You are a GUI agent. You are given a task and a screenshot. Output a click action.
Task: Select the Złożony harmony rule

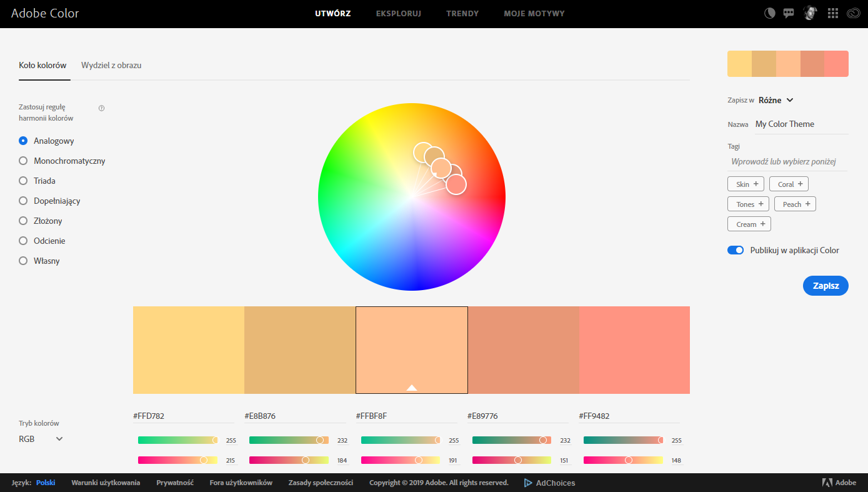(23, 221)
